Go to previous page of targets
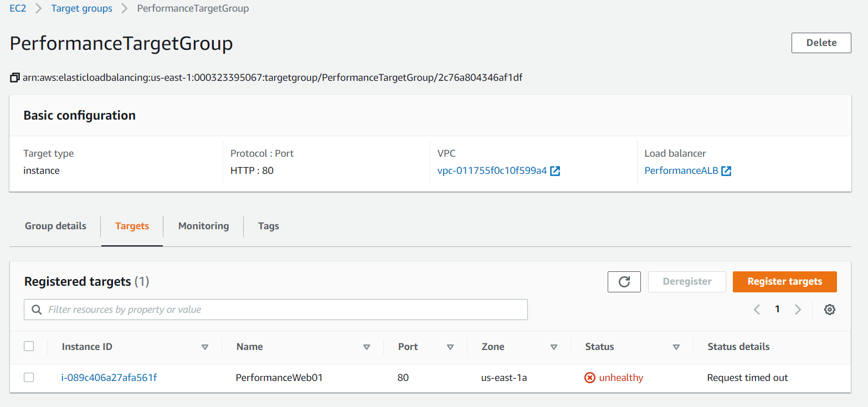Viewport: 868px width, 407px height. point(757,309)
